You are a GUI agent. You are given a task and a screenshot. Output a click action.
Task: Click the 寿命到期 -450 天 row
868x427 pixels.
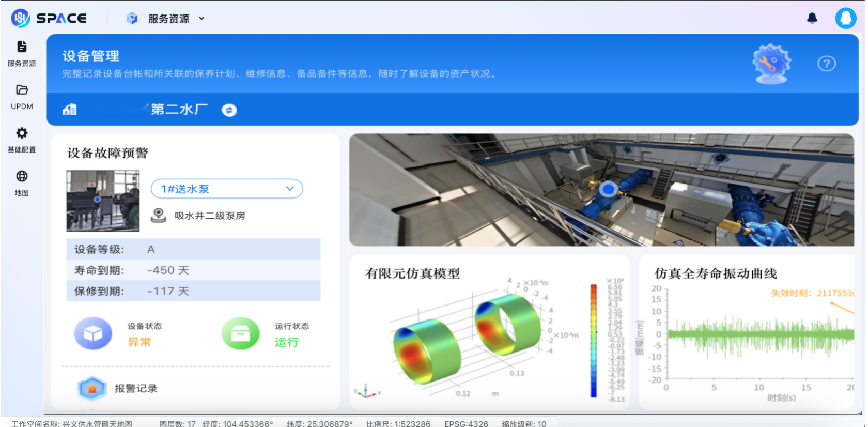(x=193, y=270)
